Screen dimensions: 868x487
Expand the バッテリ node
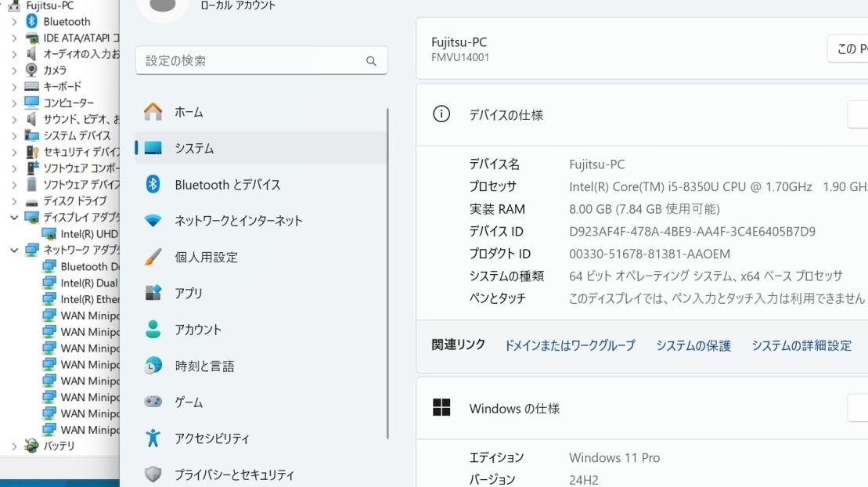coord(16,446)
